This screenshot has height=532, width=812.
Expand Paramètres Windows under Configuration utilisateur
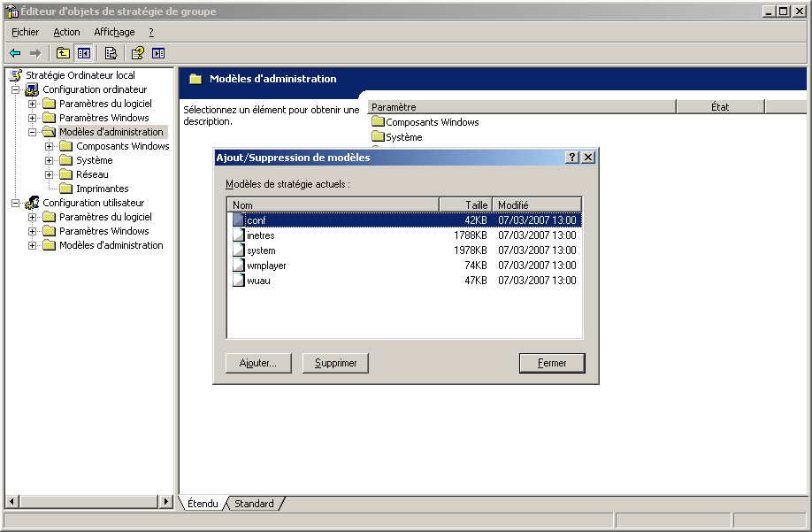tap(33, 231)
